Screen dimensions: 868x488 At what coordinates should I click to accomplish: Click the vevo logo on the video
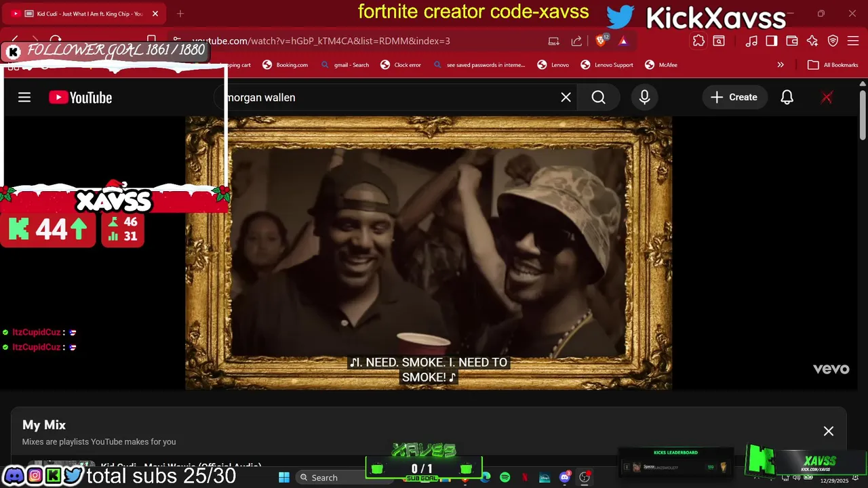pos(831,369)
